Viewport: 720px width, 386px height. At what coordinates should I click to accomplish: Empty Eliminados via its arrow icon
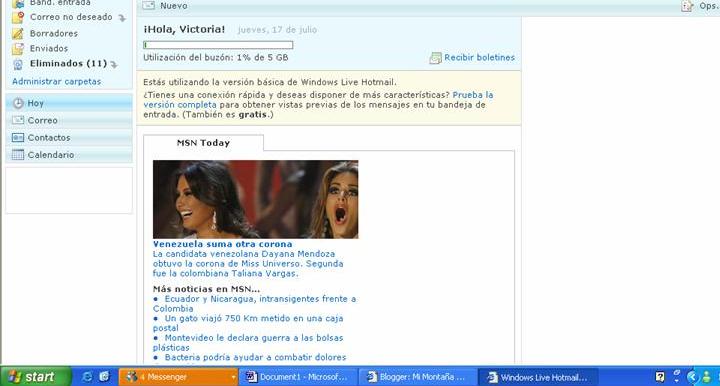point(114,64)
